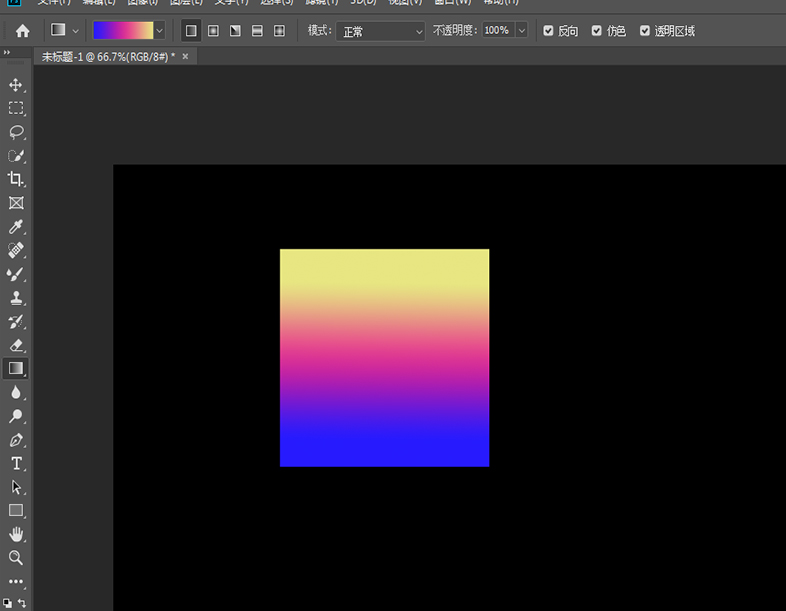
Task: Switch to the Pen tool
Action: pos(16,440)
